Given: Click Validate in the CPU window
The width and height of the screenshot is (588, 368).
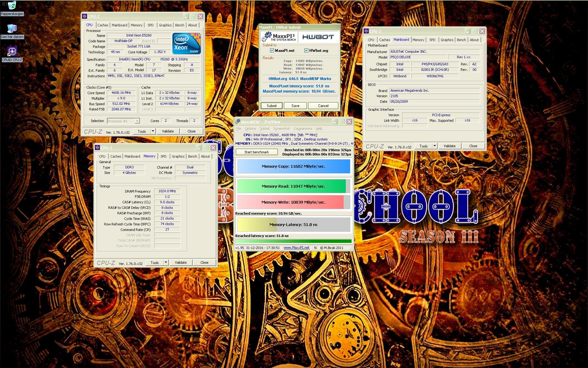Looking at the screenshot, I should 168,131.
